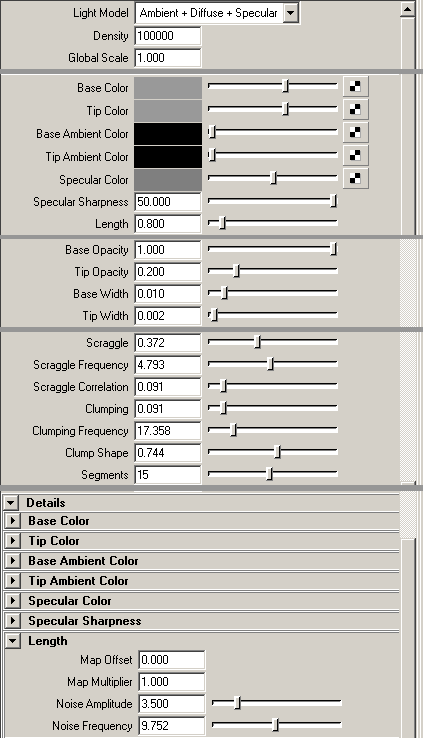Image resolution: width=423 pixels, height=738 pixels.
Task: Click the Density input field
Action: point(168,36)
